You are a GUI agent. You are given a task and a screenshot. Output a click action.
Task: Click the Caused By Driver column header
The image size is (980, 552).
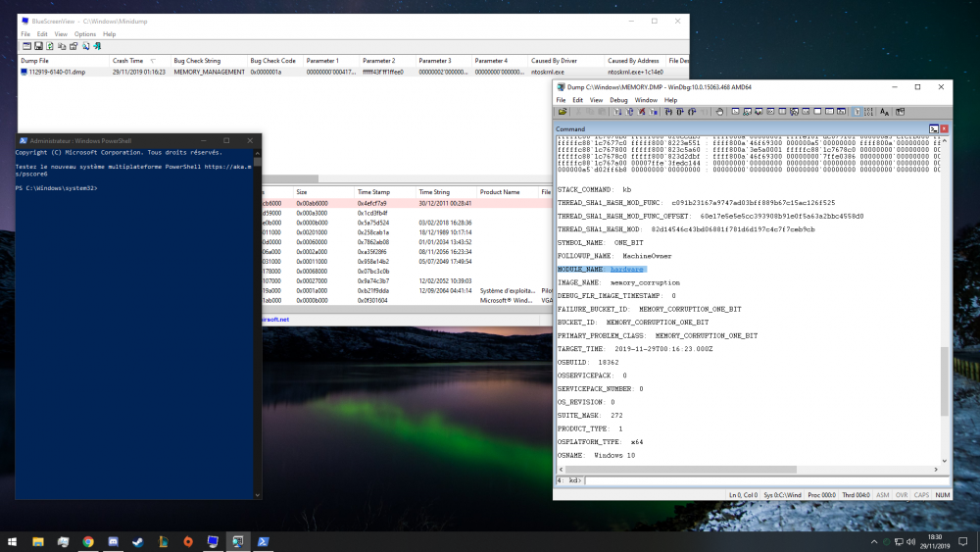coord(566,61)
